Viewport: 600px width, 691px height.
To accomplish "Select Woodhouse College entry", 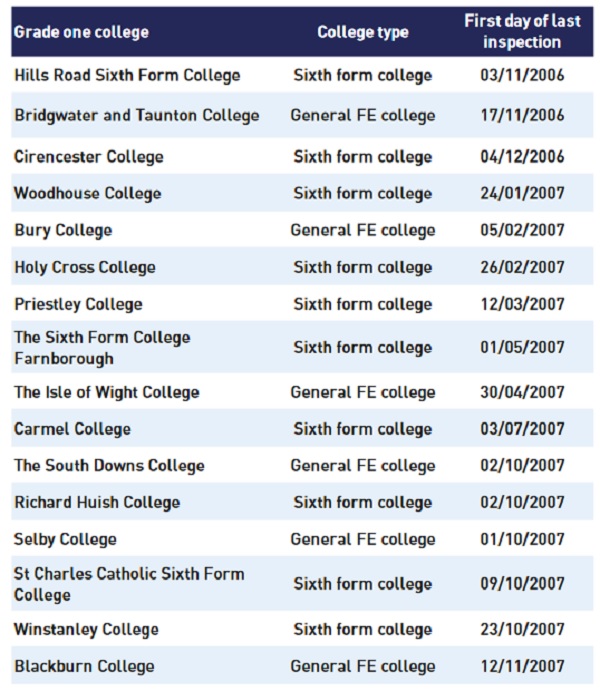I will click(x=87, y=194).
